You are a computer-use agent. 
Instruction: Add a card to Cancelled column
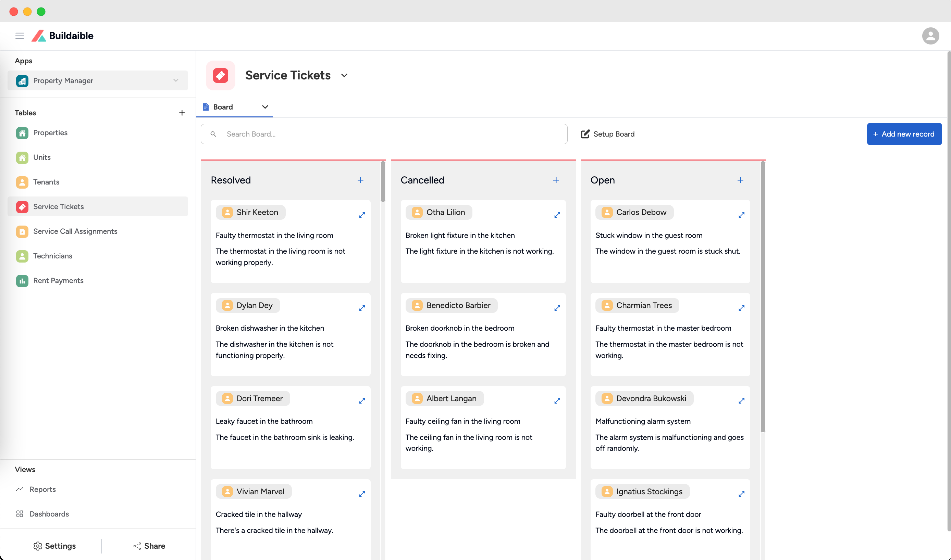(x=556, y=180)
